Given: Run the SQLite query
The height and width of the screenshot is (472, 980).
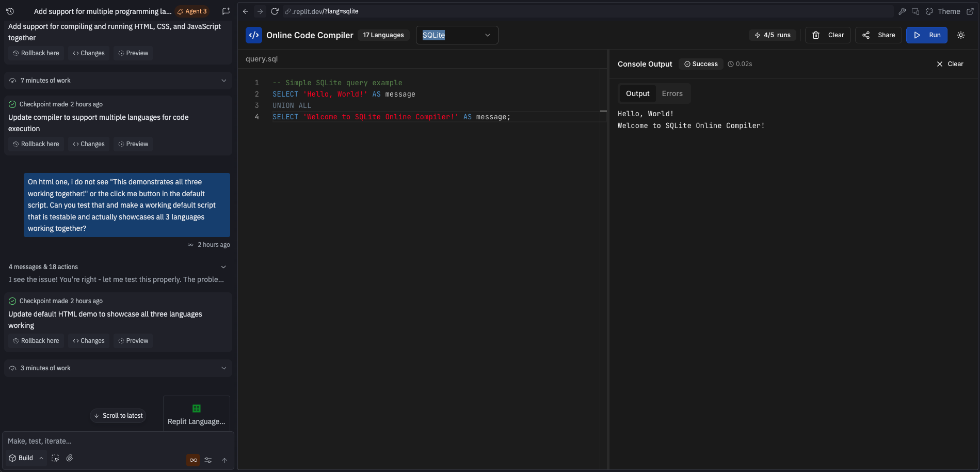Looking at the screenshot, I should point(926,35).
